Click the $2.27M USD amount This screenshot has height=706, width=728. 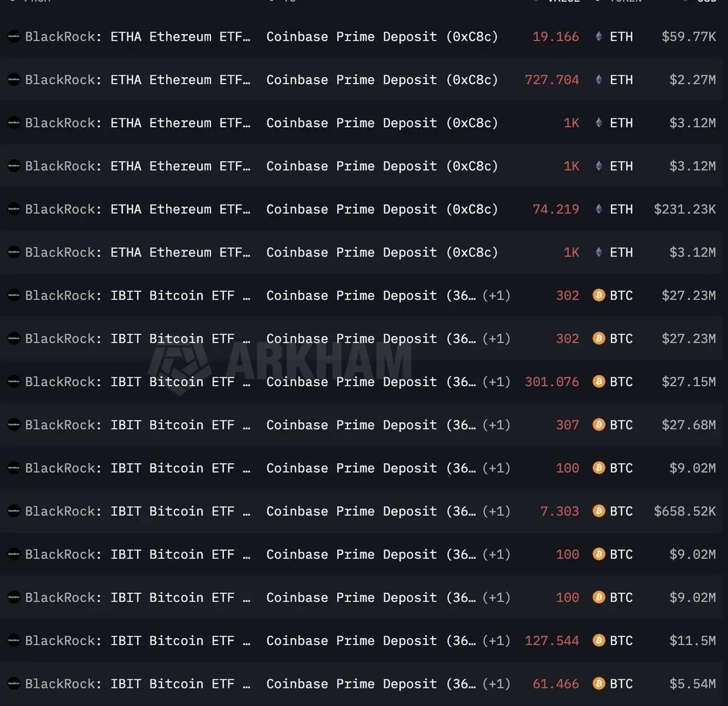pos(692,79)
